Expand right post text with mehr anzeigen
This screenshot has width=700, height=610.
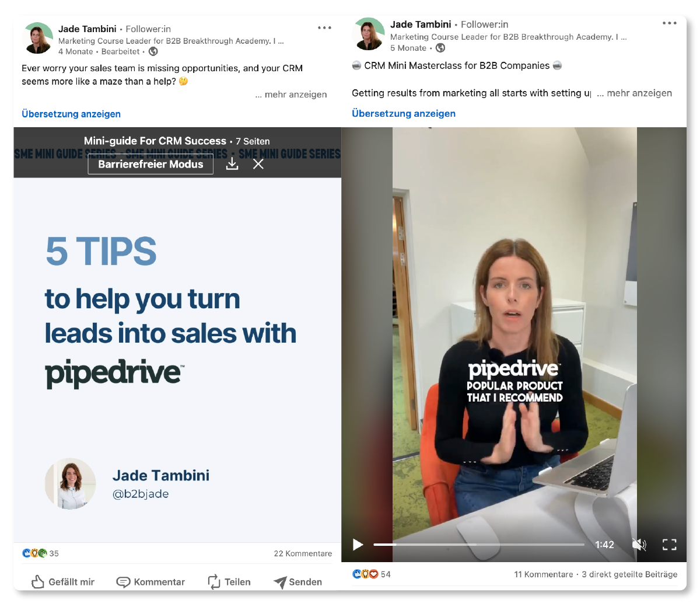click(x=635, y=93)
